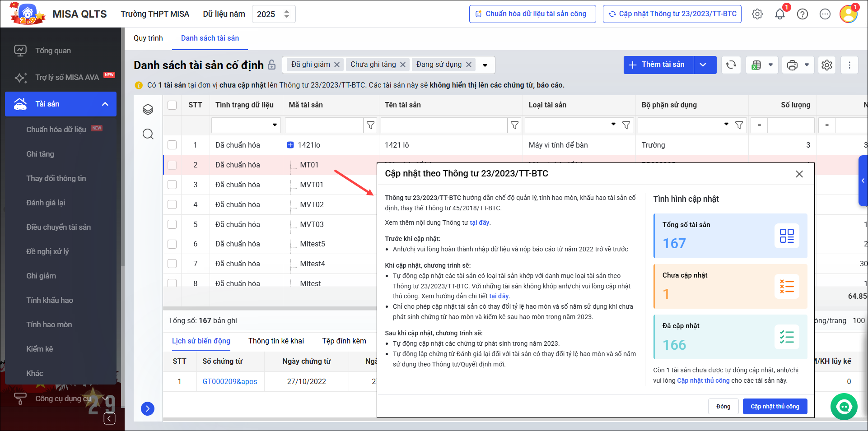This screenshot has height=431, width=868.
Task: Click the Đóng button in dialog
Action: 723,407
